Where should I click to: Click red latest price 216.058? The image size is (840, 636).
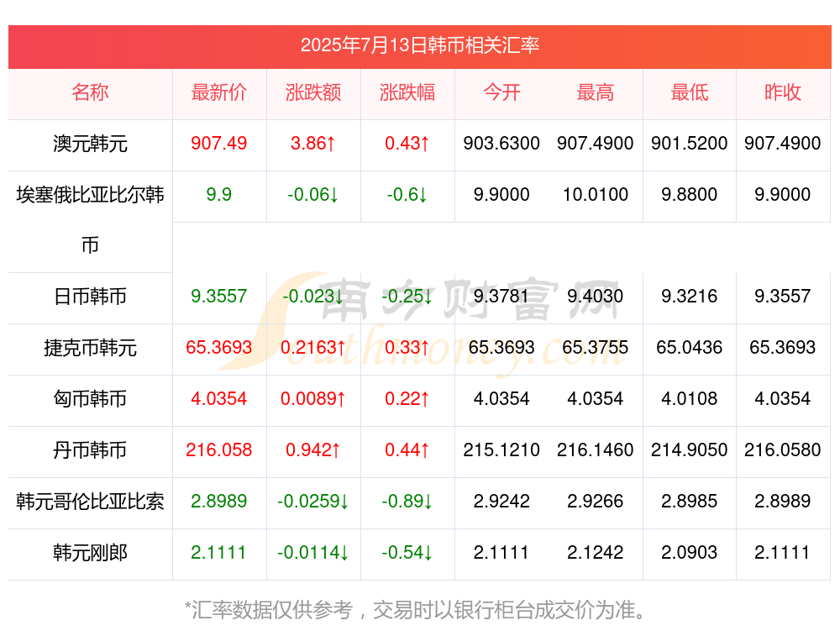point(219,450)
